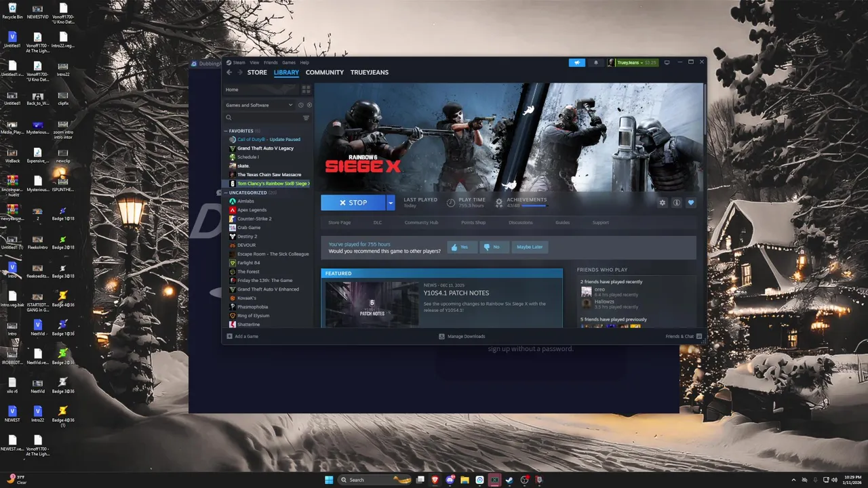Open the Games menu
This screenshot has width=868, height=488.
click(x=289, y=62)
